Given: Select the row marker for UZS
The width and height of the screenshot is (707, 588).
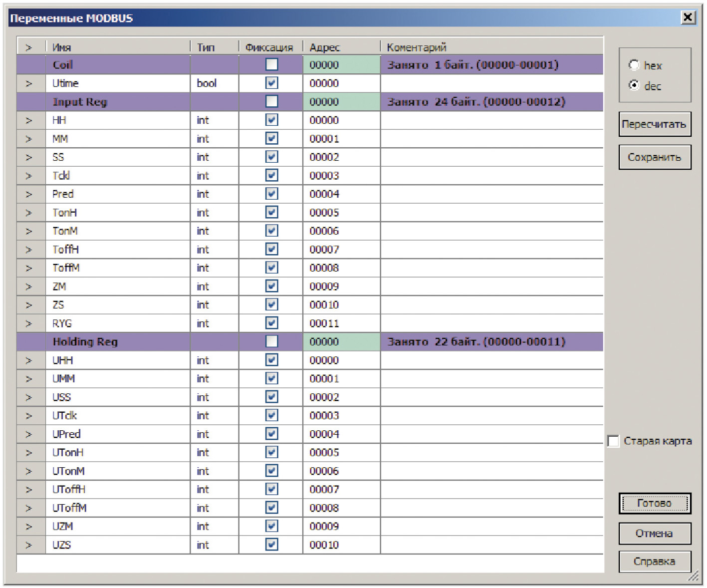Looking at the screenshot, I should click(29, 545).
